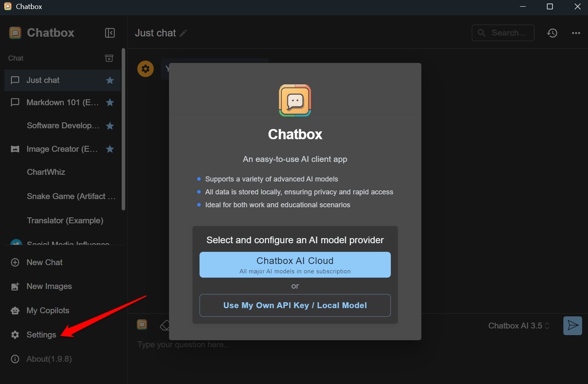
Task: Toggle star on Markdown 101 conversation
Action: tap(110, 102)
